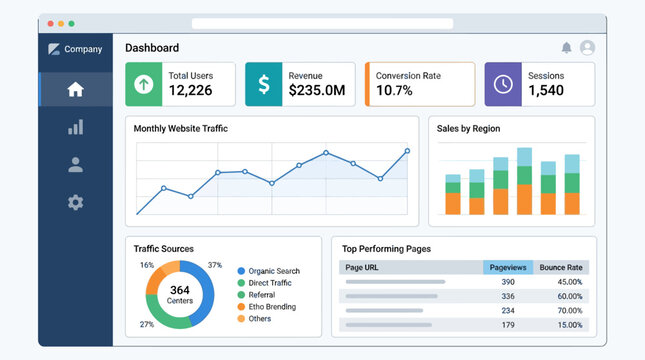Open the page row with 336 pageviews
The width and height of the screenshot is (645, 360).
[464, 296]
